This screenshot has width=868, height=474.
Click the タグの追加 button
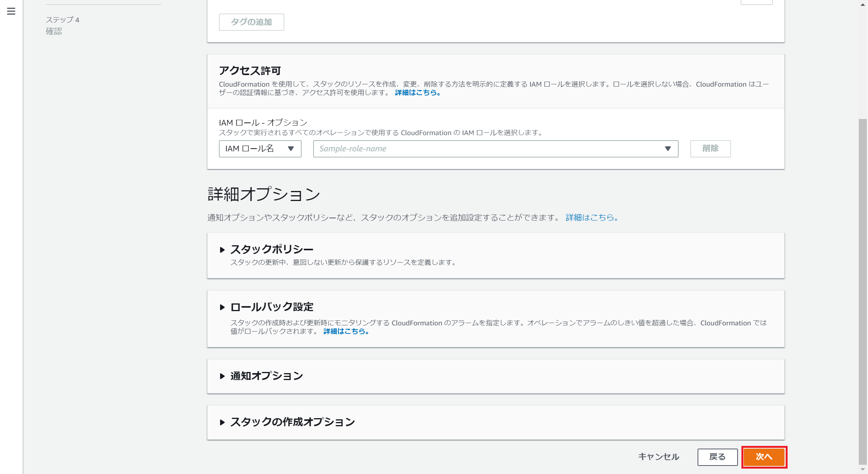(251, 22)
